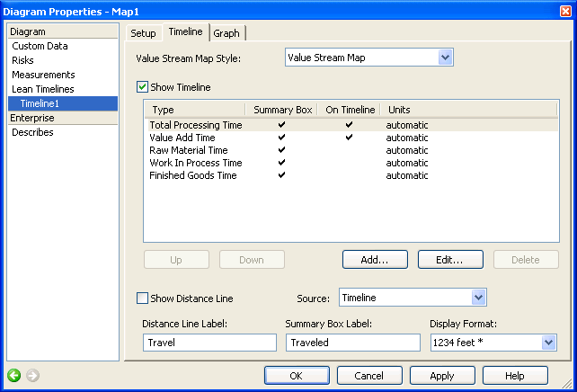Switch to the Setup tab
This screenshot has height=392, width=577.
point(143,33)
